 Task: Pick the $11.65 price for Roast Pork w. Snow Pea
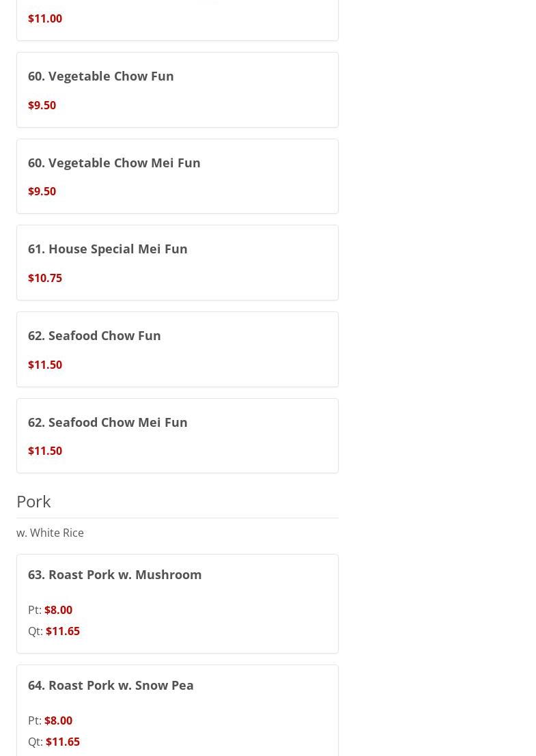click(63, 742)
